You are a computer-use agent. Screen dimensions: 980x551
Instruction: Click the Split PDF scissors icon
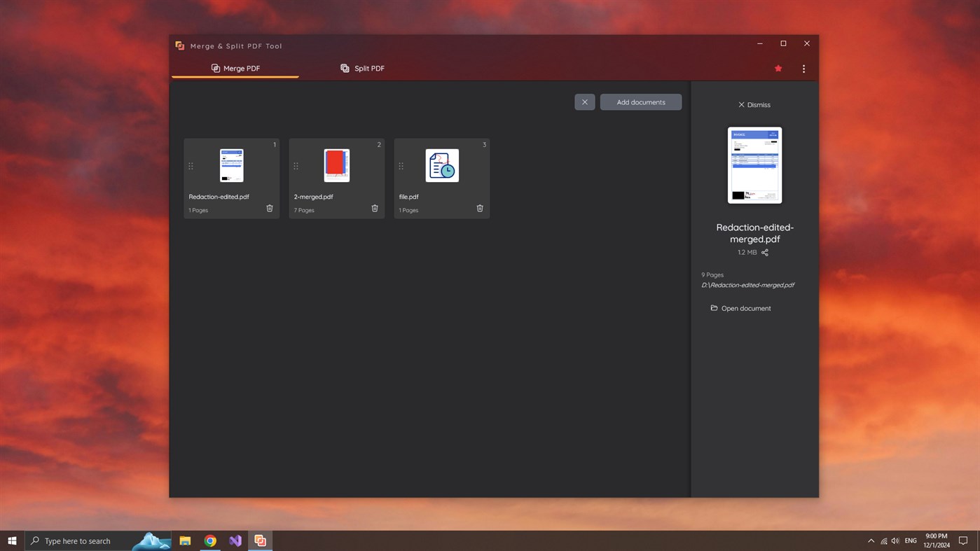click(x=345, y=68)
